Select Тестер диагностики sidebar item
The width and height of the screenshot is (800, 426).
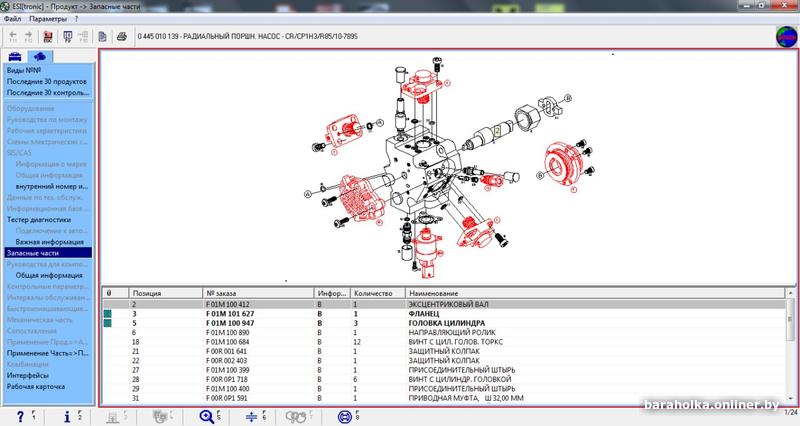39,220
